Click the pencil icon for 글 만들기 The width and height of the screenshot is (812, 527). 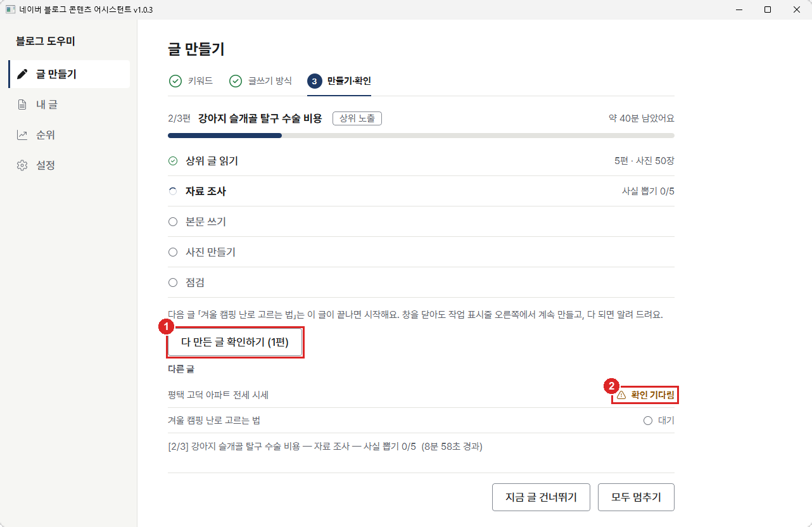coord(22,74)
